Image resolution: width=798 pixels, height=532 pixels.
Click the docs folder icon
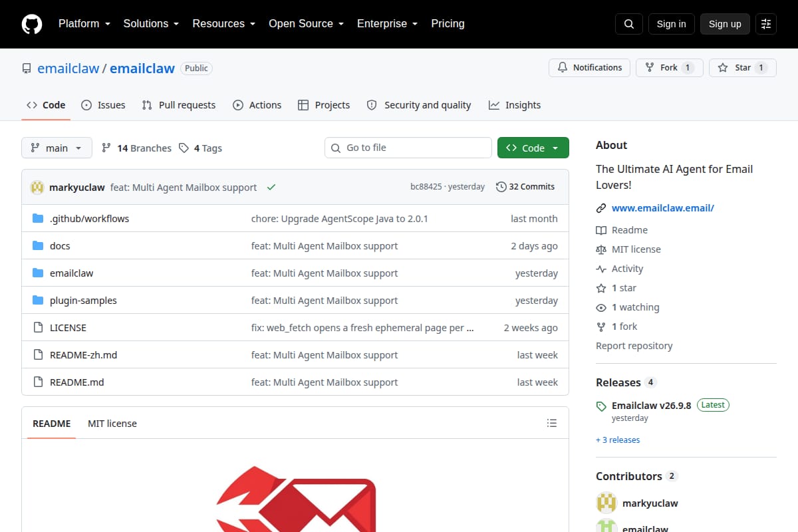(x=38, y=246)
